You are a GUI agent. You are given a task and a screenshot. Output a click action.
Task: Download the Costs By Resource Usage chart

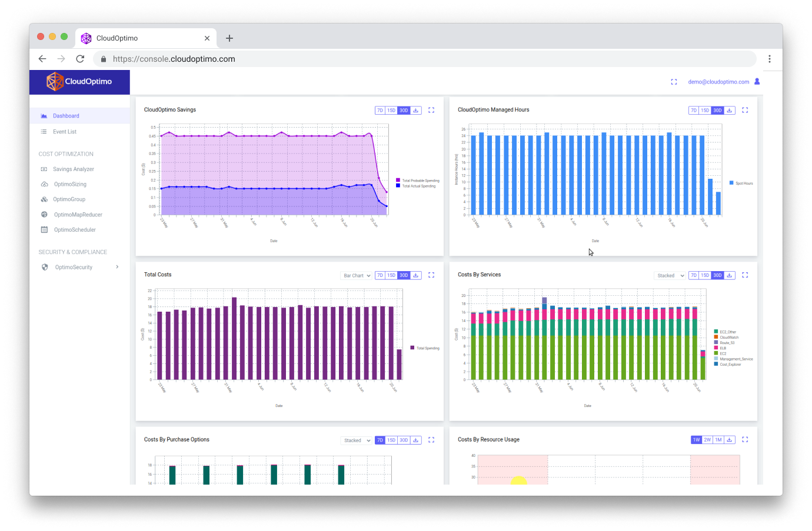click(730, 440)
